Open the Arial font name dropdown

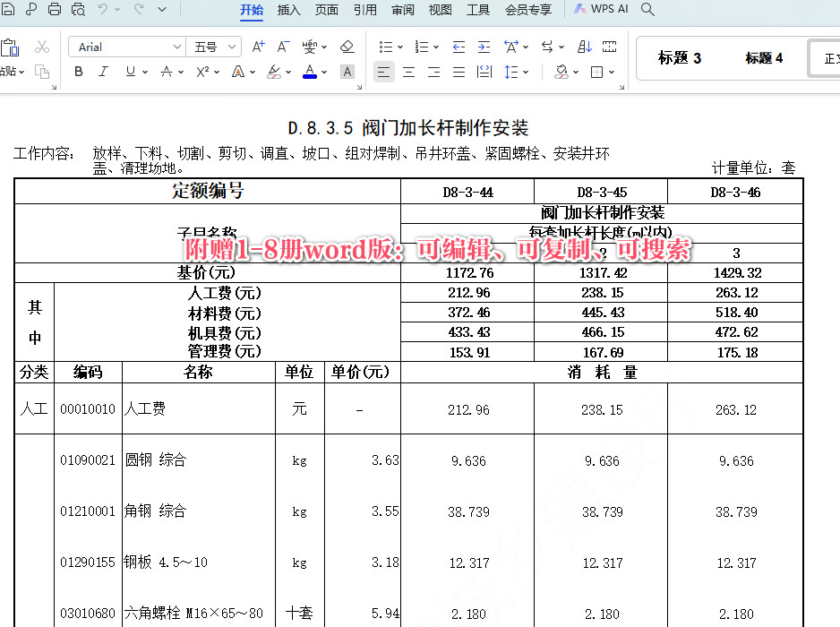178,47
